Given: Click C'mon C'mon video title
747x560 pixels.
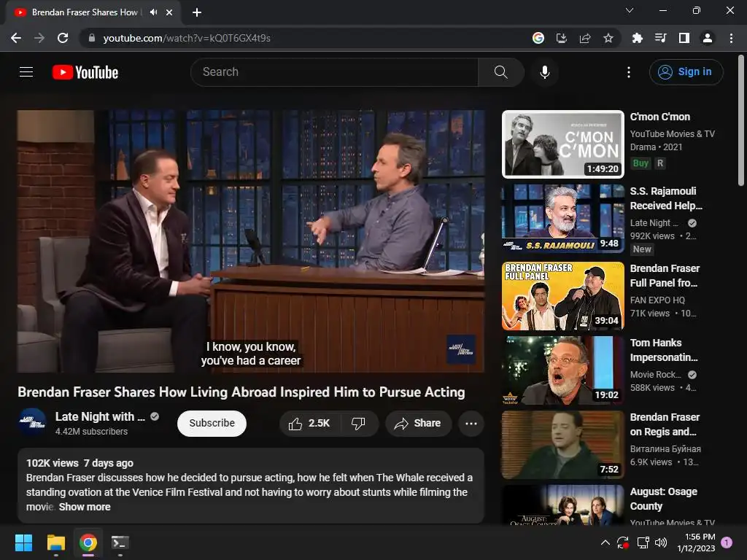Looking at the screenshot, I should (659, 117).
